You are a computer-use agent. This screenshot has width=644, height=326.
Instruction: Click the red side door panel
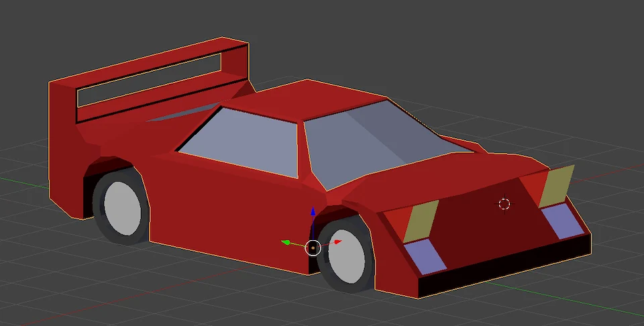point(230,209)
